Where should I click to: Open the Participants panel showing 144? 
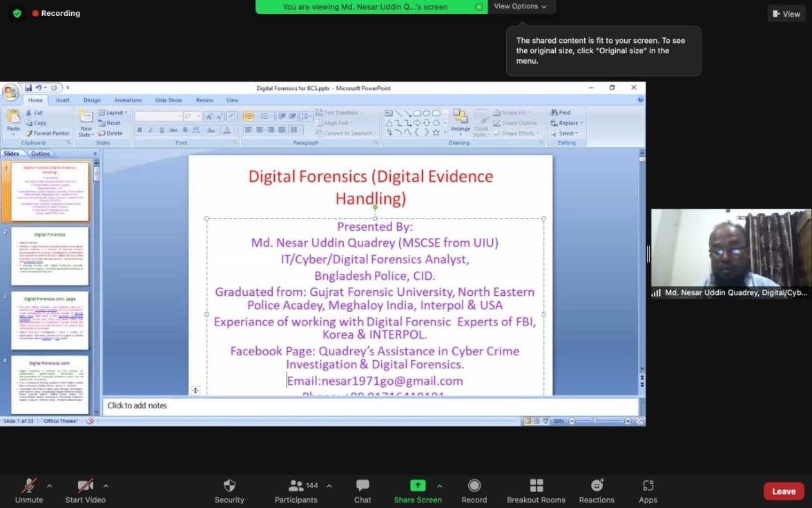pos(296,491)
